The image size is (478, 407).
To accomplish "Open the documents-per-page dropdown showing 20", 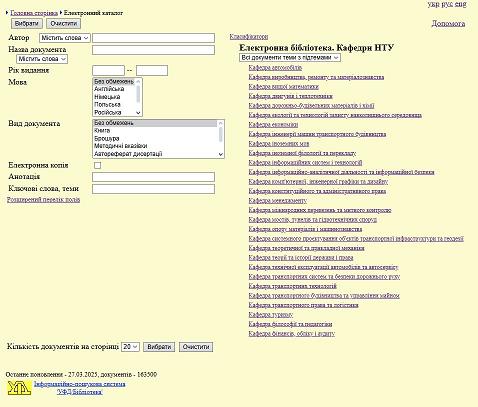I will tap(130, 347).
